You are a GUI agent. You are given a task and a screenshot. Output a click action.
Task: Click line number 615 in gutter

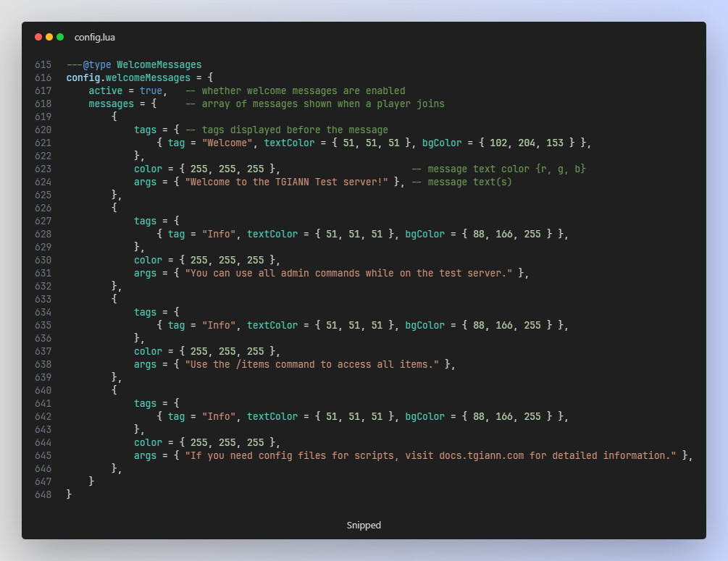pyautogui.click(x=43, y=64)
